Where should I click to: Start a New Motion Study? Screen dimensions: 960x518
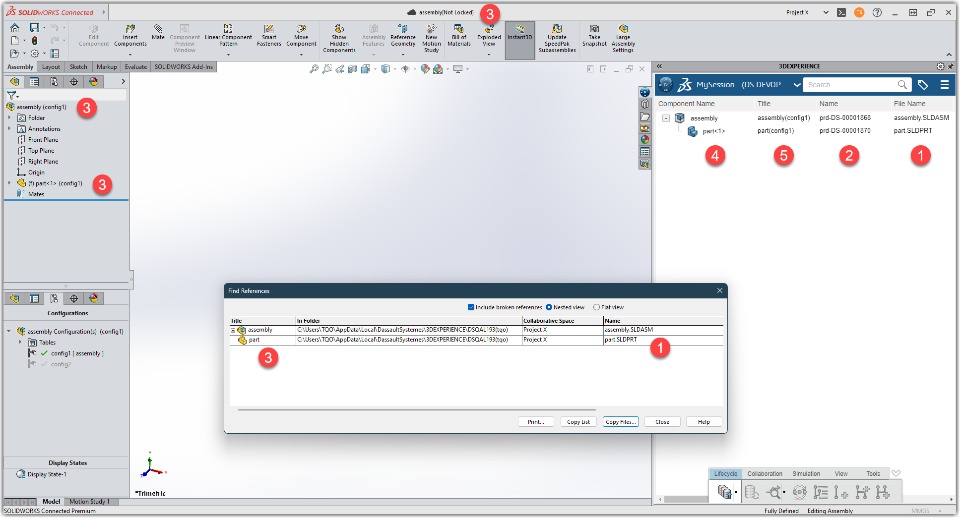(x=432, y=38)
